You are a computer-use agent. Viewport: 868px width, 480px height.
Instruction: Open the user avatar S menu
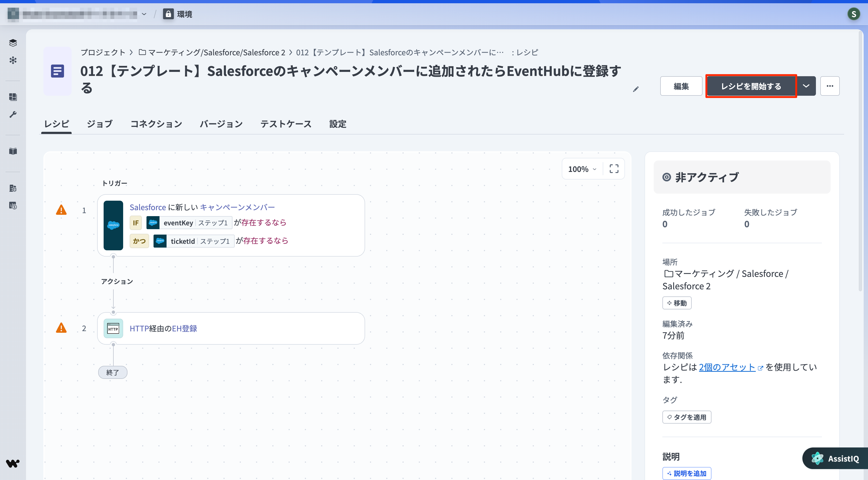854,14
